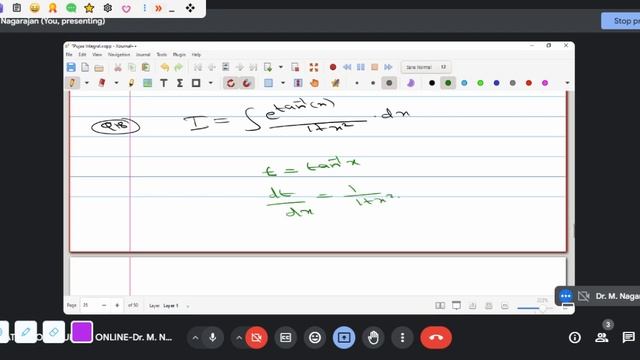The width and height of the screenshot is (640, 360).
Task: Save the Xournal++ document
Action: 71,67
